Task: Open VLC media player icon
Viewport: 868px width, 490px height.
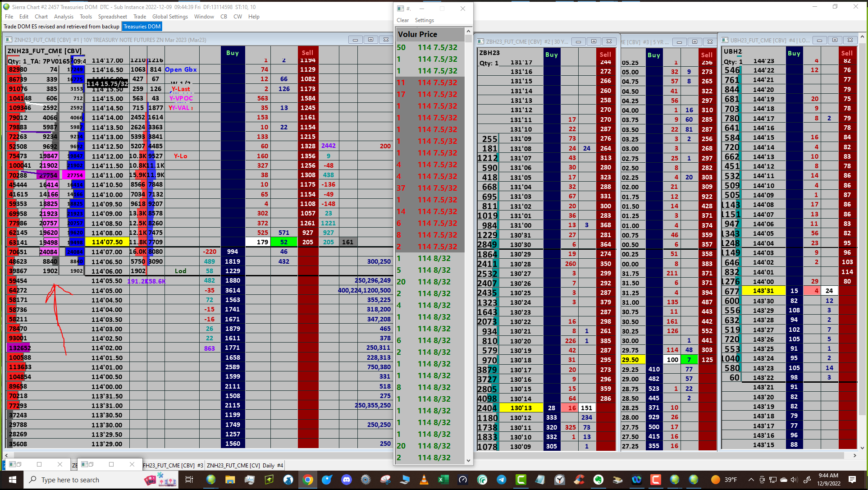Action: point(424,480)
